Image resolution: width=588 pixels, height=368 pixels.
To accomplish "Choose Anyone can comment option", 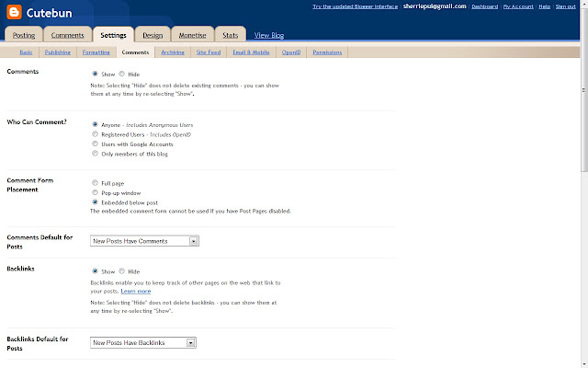I will [95, 124].
